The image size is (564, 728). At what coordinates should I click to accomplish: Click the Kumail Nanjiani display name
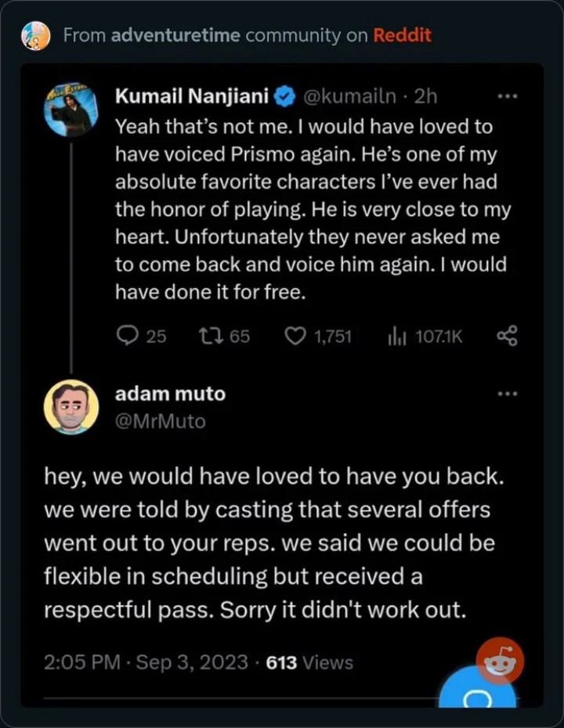tap(192, 97)
